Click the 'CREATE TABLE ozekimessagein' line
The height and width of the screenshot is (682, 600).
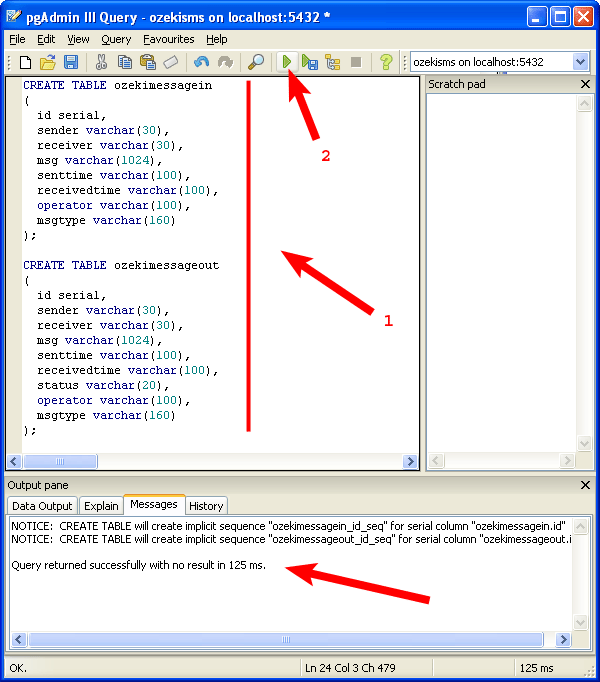(117, 86)
